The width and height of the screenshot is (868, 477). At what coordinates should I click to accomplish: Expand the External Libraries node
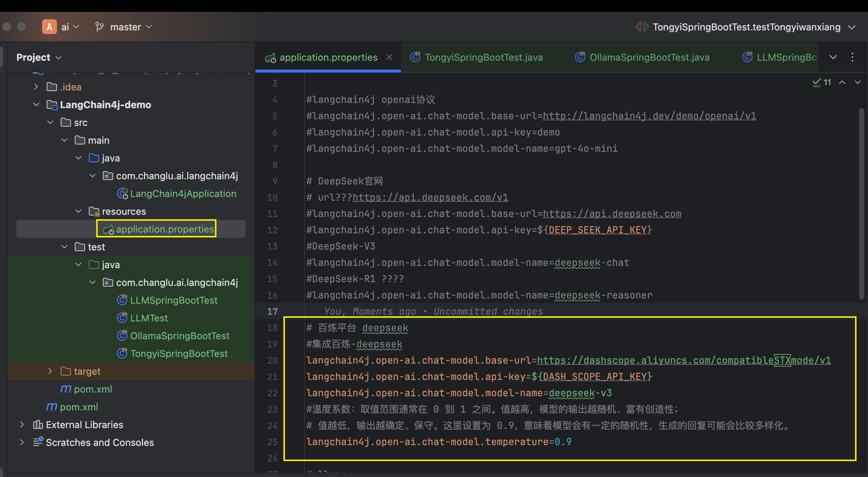click(22, 424)
